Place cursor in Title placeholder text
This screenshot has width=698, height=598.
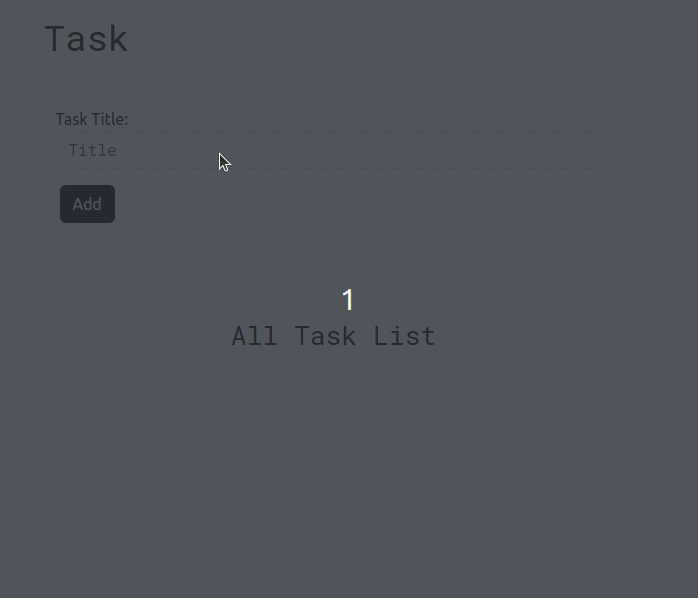[x=93, y=150]
